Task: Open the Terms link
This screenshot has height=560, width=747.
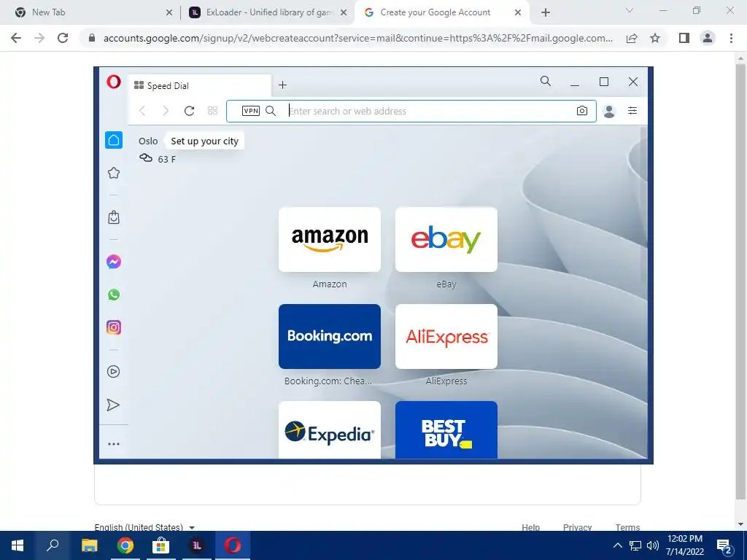Action: 627,526
